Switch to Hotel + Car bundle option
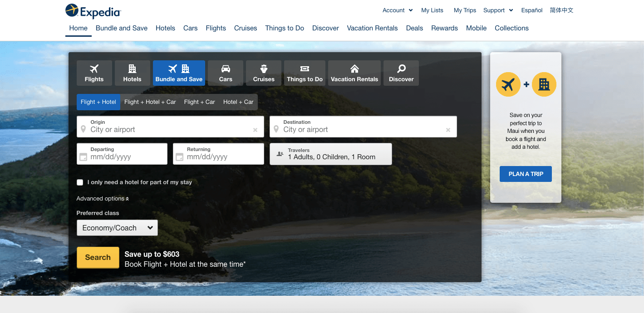 (238, 102)
